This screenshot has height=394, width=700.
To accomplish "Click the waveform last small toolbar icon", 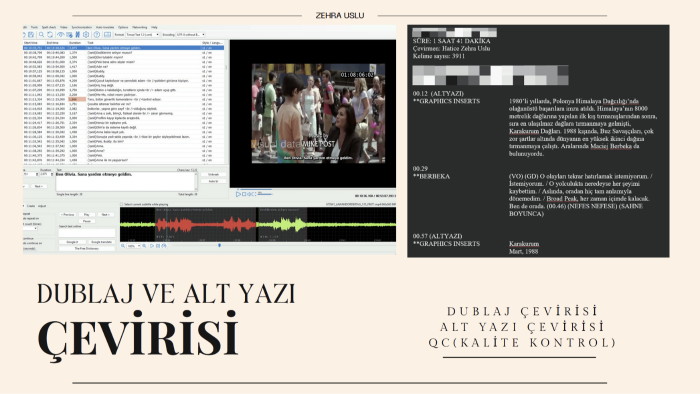I will pos(164,246).
